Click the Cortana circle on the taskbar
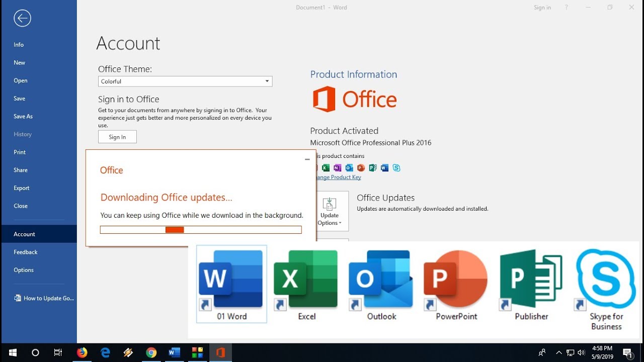Viewport: 644px width, 362px height. point(35,352)
